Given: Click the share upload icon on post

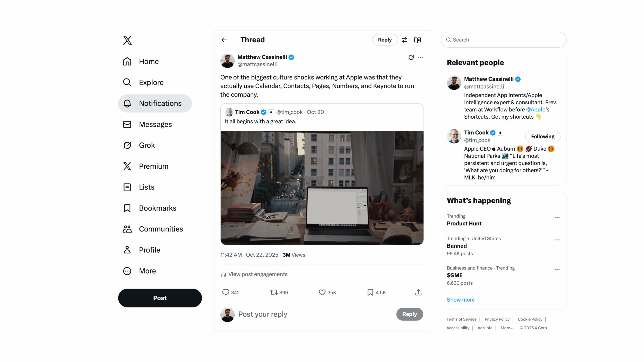Looking at the screenshot, I should click(x=418, y=292).
